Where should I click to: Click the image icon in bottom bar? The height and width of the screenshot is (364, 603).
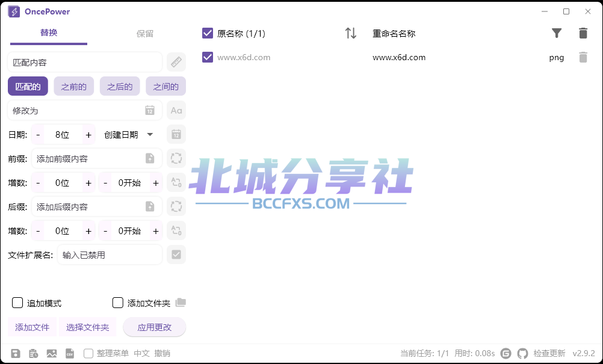click(x=52, y=353)
